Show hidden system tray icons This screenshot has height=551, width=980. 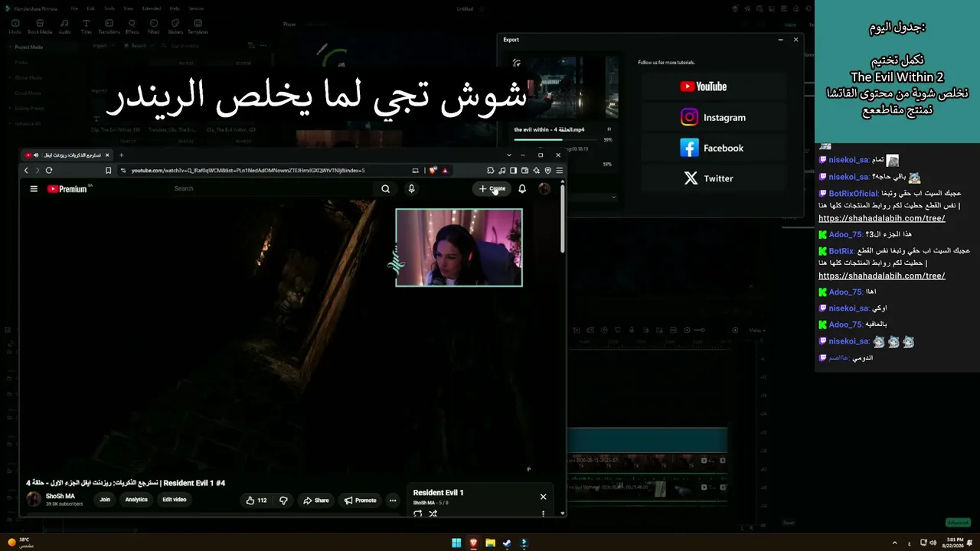point(895,543)
